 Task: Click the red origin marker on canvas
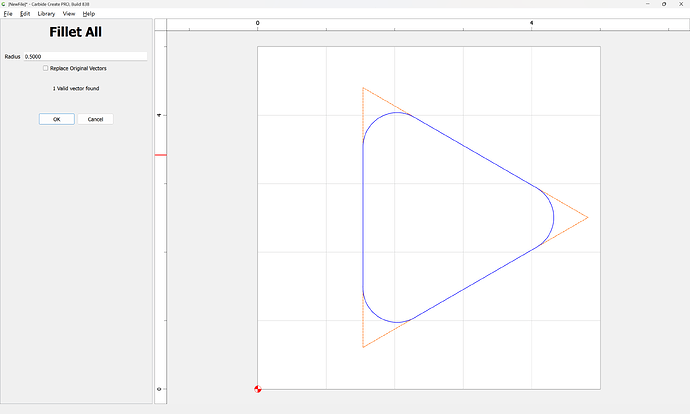[258, 389]
